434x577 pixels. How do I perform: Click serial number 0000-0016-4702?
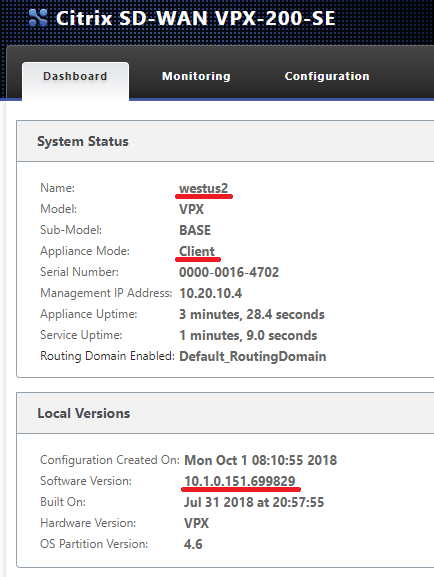(229, 272)
